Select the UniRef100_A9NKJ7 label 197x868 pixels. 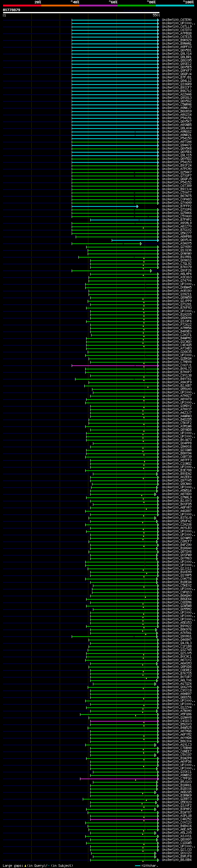pos(177,108)
